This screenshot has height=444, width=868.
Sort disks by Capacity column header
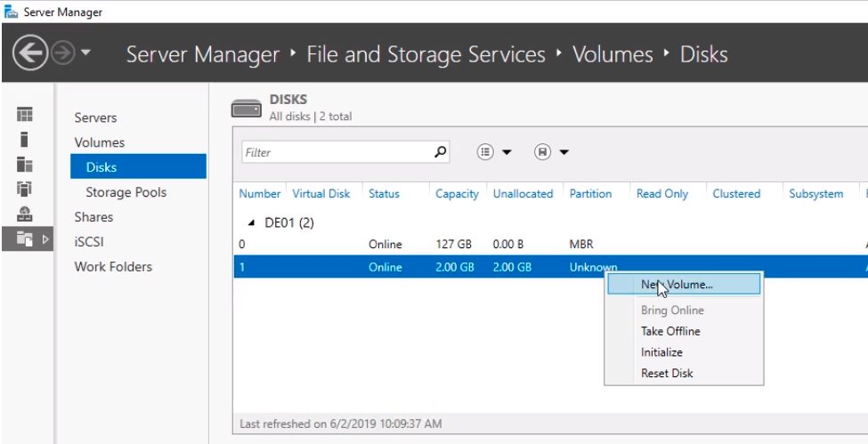pyautogui.click(x=457, y=194)
